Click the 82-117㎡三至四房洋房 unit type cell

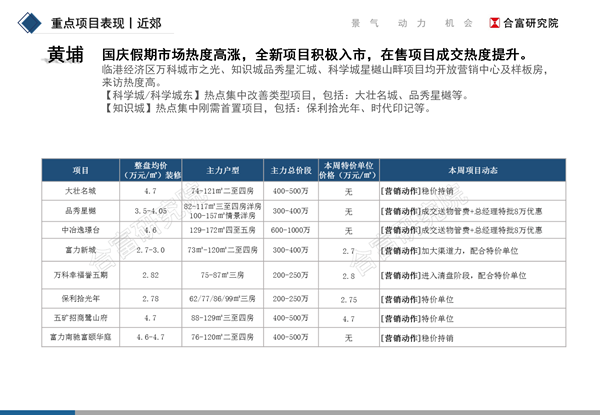(223, 211)
